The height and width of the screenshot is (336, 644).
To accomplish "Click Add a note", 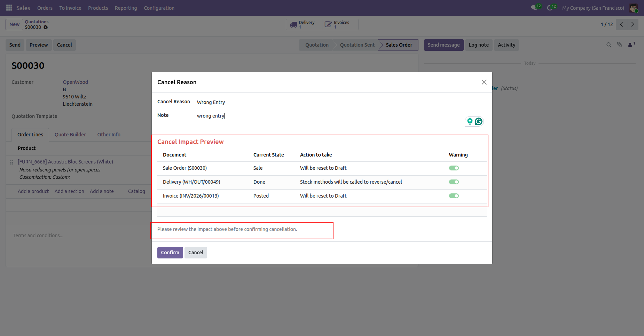I will [102, 191].
